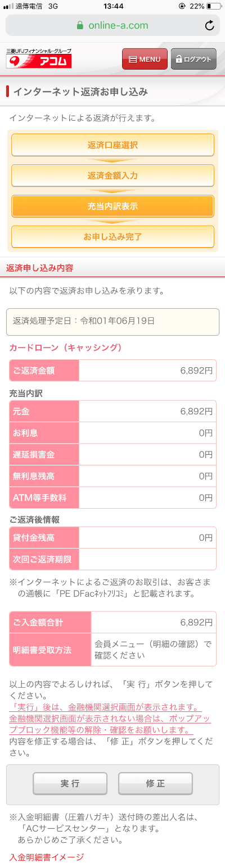Tap the ログアウト logout button
225x868 pixels.
click(x=193, y=59)
